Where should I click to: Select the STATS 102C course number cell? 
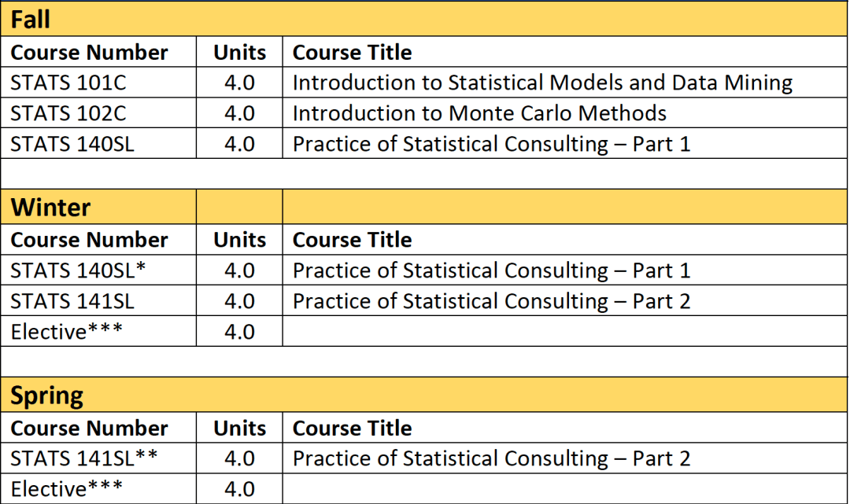[x=68, y=113]
